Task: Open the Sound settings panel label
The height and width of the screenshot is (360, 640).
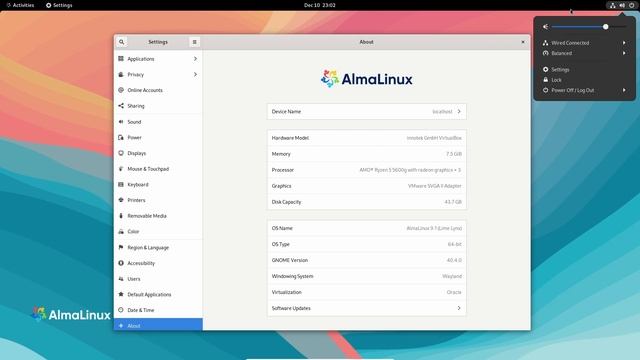Action: coord(134,122)
